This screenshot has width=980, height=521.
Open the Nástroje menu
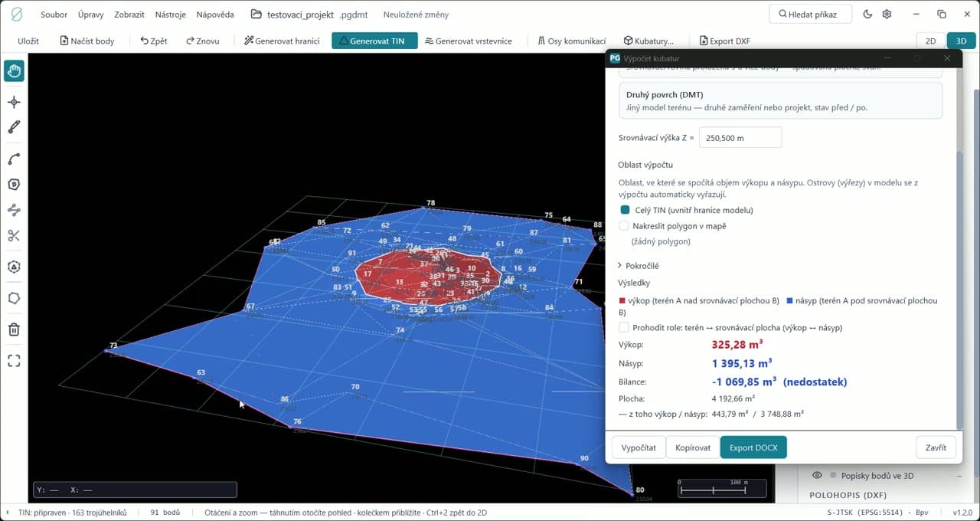170,15
